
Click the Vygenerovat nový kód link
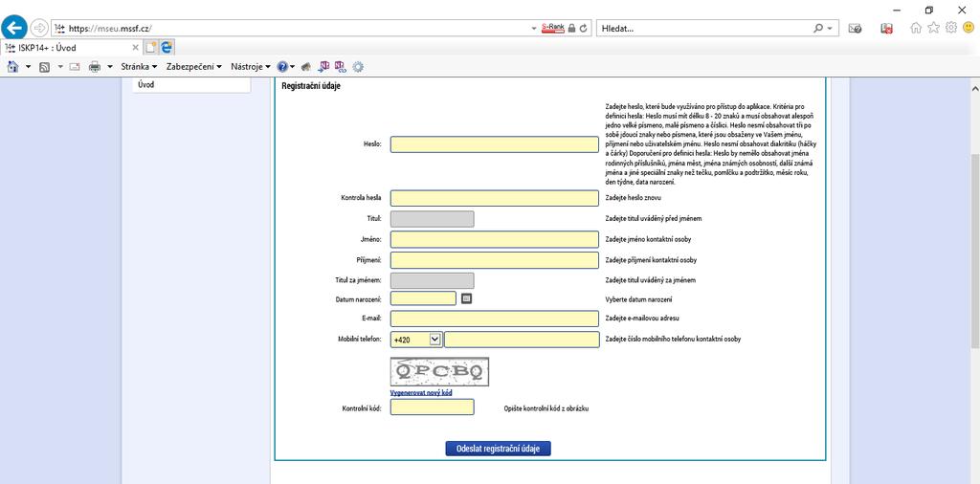[421, 393]
